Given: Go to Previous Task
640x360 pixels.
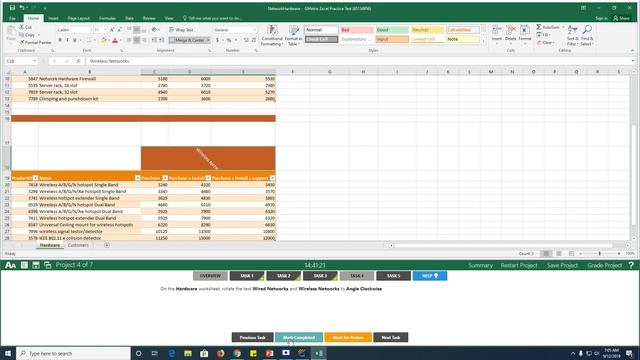Looking at the screenshot, I should point(253,338).
